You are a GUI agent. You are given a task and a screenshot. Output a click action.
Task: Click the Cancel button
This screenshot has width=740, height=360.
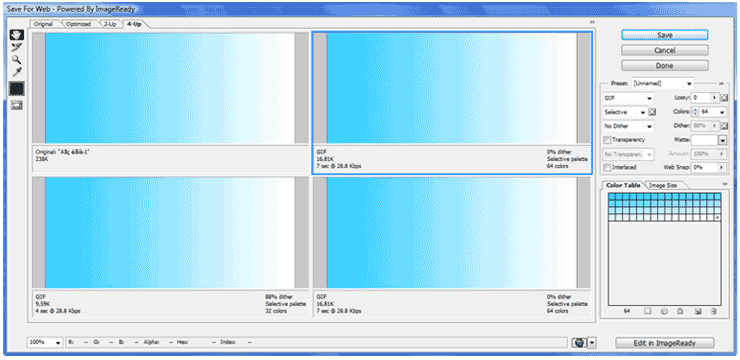coord(664,50)
